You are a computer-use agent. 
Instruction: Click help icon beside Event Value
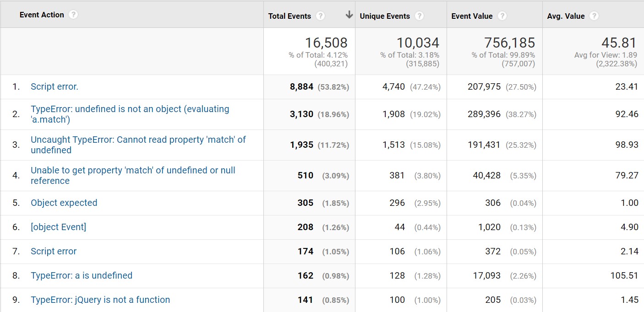502,16
